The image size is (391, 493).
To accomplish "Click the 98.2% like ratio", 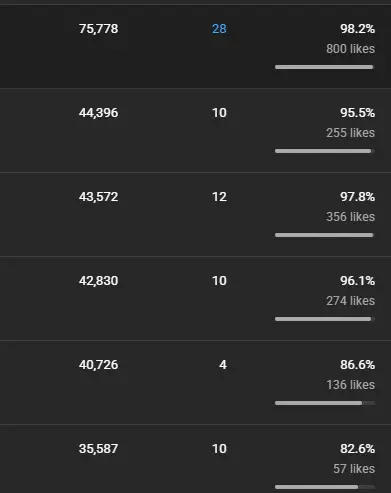I will point(357,29).
